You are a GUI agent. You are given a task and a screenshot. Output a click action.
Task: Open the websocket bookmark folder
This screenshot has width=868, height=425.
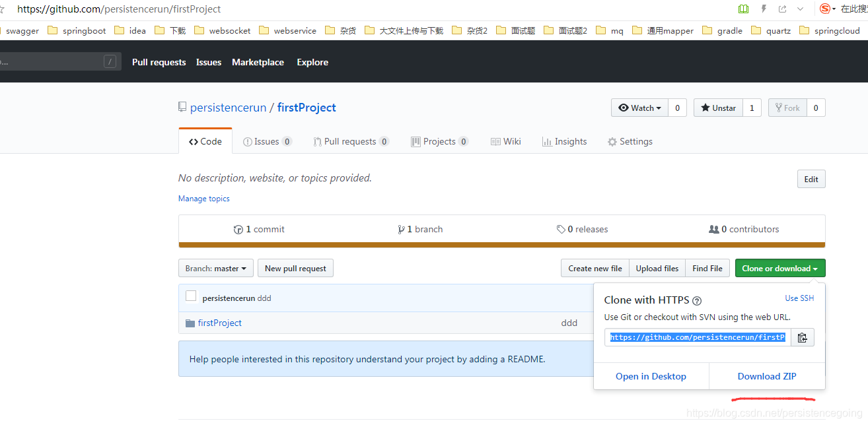pos(223,30)
